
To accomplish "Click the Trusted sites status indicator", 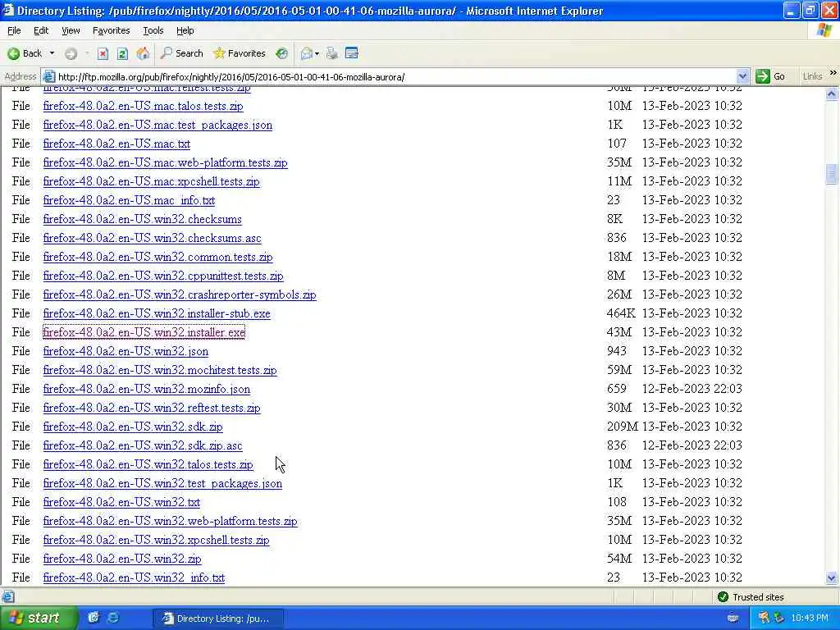I will tap(751, 597).
